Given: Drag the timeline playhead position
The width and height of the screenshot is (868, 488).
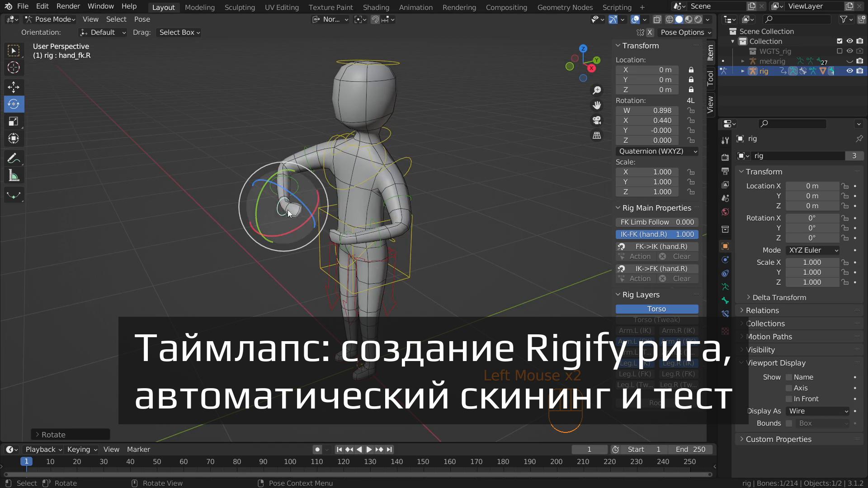Looking at the screenshot, I should 26,462.
